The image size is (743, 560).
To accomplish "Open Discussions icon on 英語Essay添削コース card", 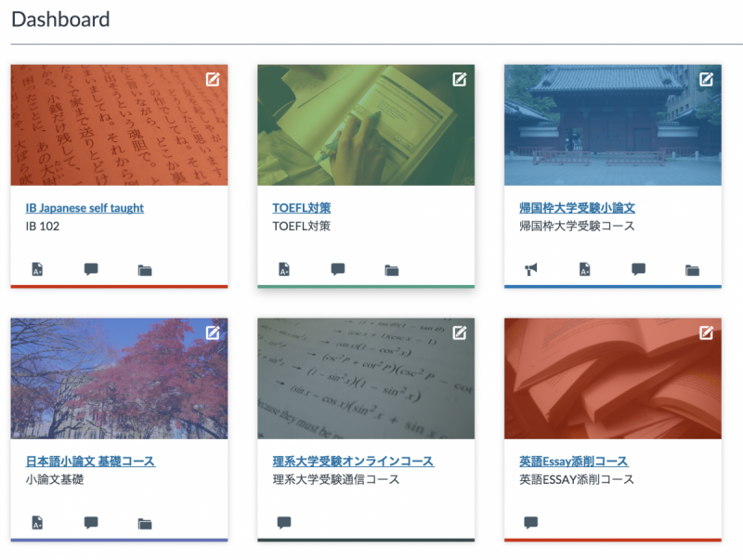I will pos(531,523).
